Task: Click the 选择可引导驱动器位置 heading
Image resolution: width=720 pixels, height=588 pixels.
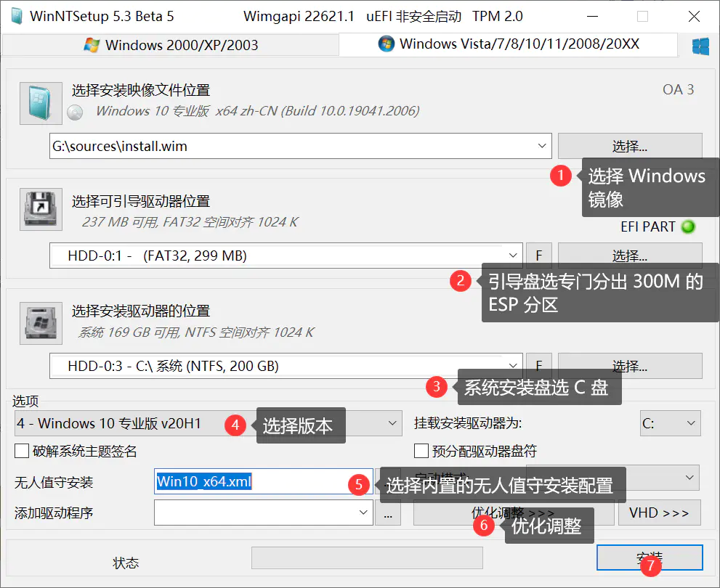Action: click(x=140, y=201)
